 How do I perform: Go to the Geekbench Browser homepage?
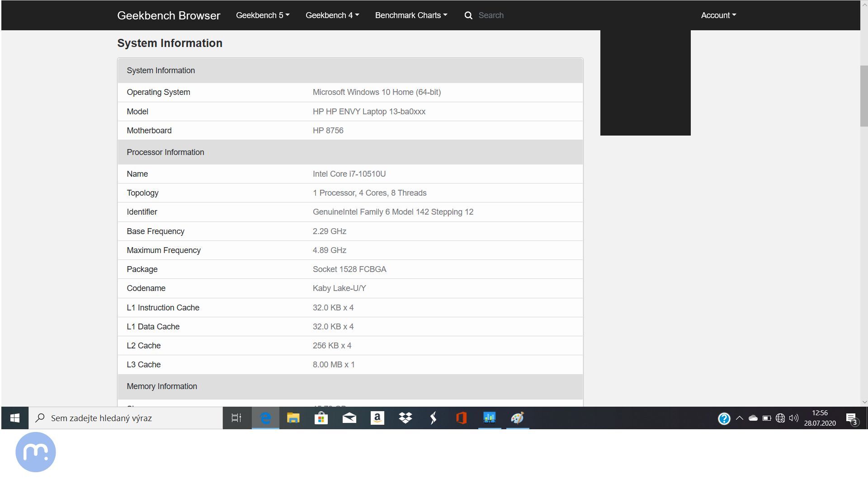[x=169, y=15]
